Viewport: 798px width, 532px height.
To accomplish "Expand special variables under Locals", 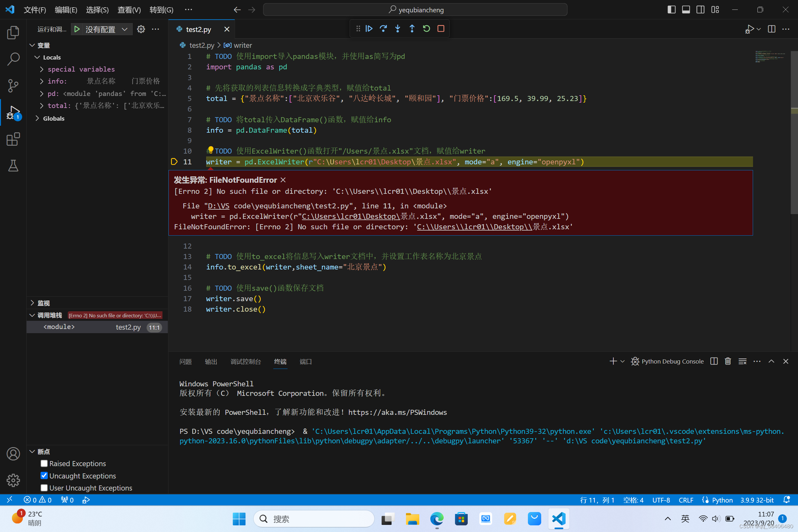I will (42, 69).
